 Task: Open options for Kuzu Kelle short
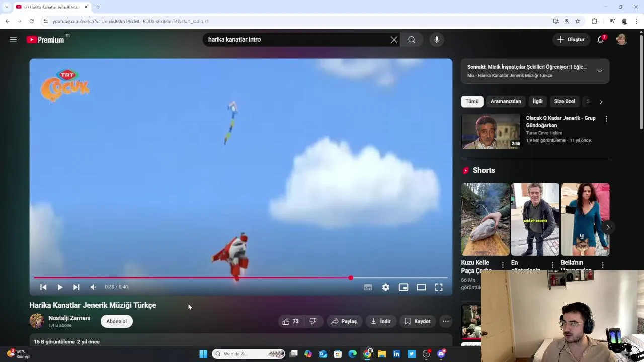click(x=503, y=265)
